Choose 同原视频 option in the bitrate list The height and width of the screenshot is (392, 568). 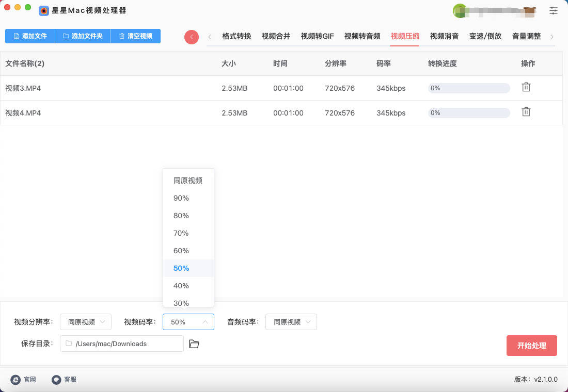(x=188, y=181)
